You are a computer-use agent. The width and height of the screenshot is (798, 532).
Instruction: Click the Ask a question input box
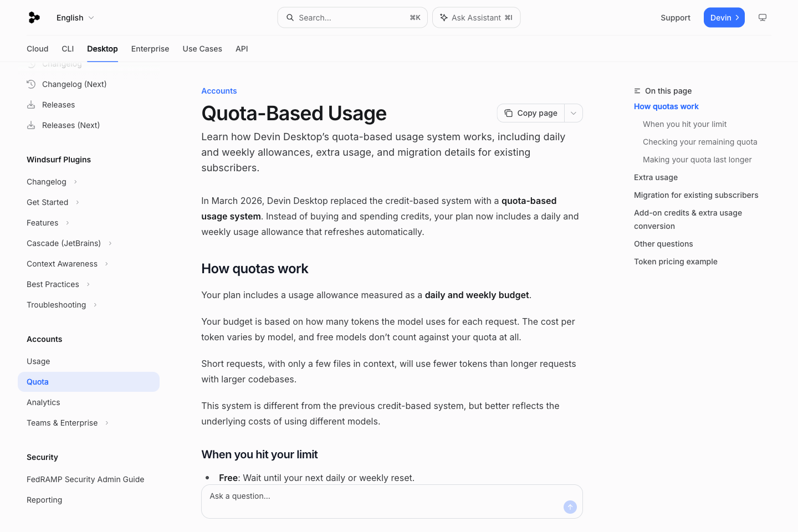coord(392,502)
